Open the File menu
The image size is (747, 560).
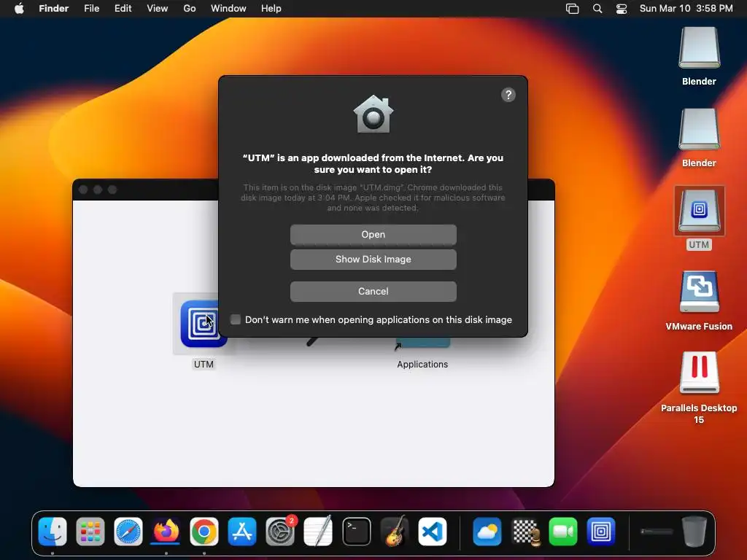(x=91, y=9)
